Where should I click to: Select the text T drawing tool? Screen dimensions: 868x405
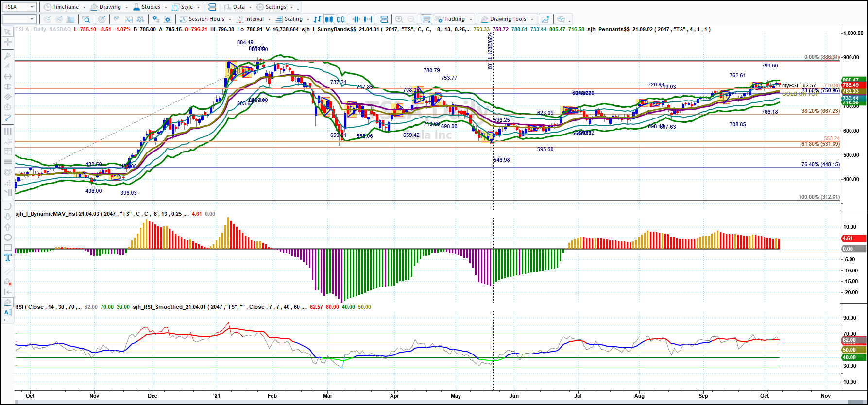[7, 257]
